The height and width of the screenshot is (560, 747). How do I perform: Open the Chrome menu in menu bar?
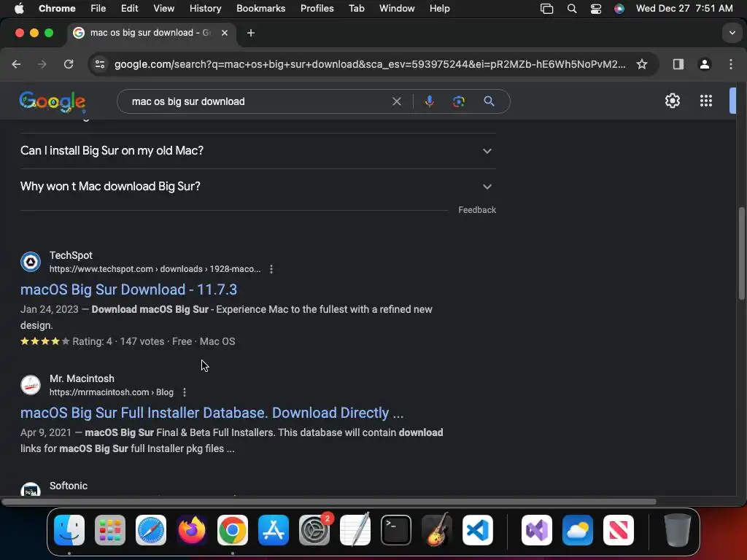click(57, 9)
